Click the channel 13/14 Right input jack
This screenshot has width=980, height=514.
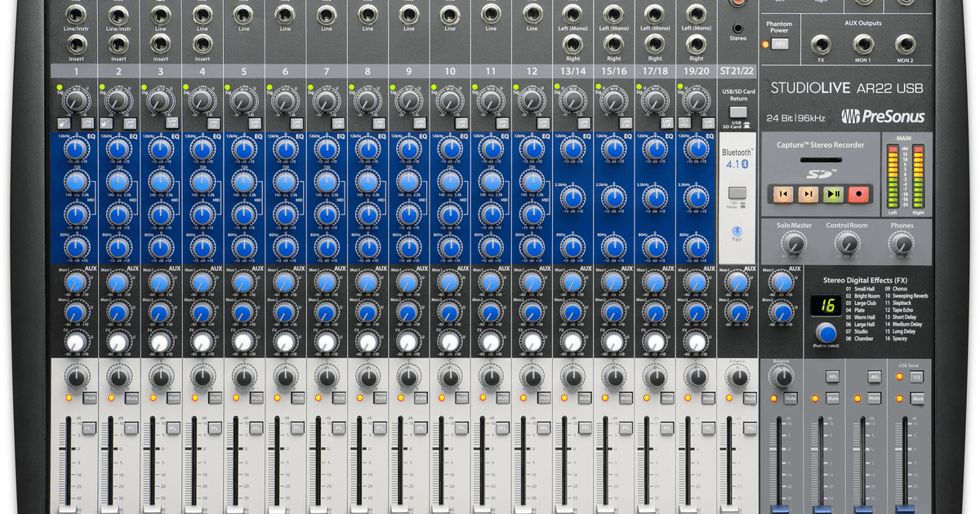(572, 44)
